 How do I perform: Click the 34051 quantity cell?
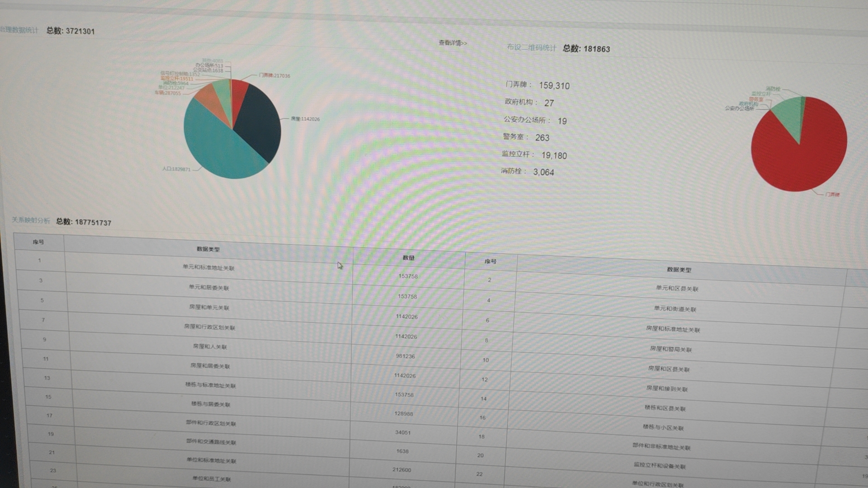[x=403, y=433]
